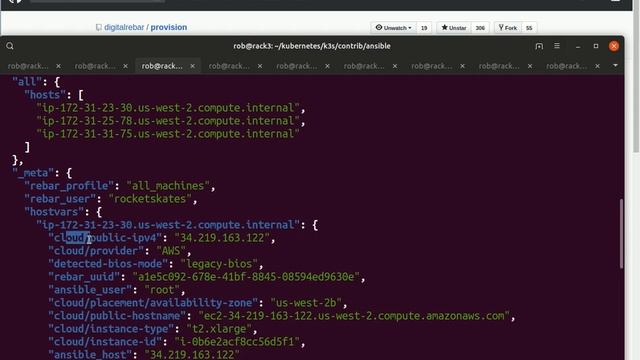
Task: Click the terminal title rob@rack3 path
Action: click(x=312, y=46)
